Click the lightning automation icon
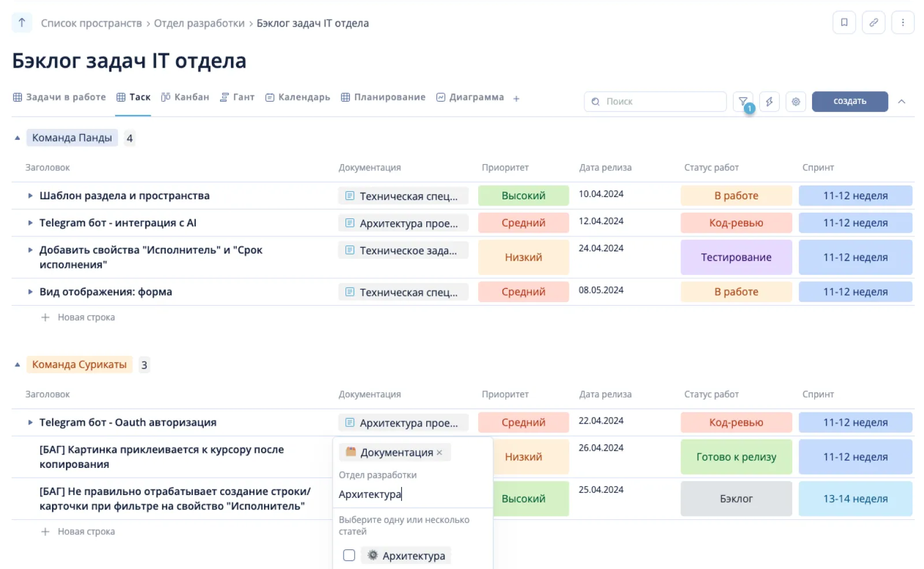The width and height of the screenshot is (924, 569). tap(769, 102)
